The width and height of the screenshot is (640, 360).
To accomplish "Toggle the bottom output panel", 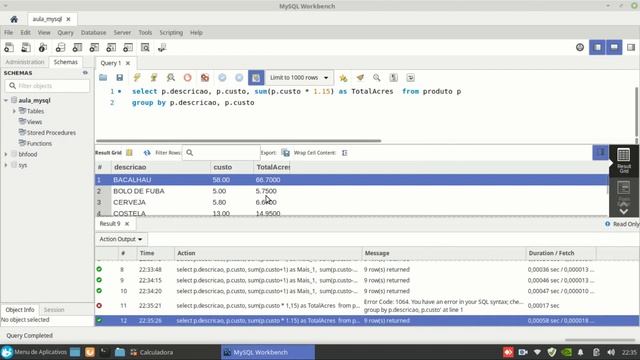I will [x=614, y=47].
